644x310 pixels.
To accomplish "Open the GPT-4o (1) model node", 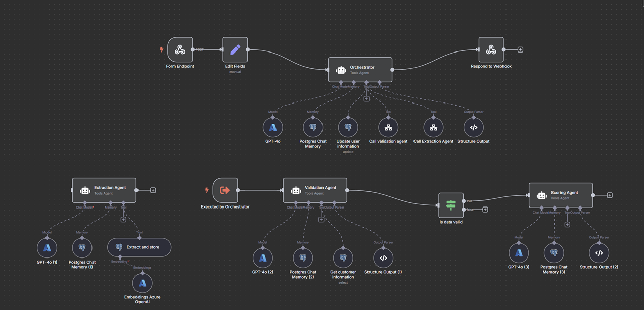I will click(47, 248).
